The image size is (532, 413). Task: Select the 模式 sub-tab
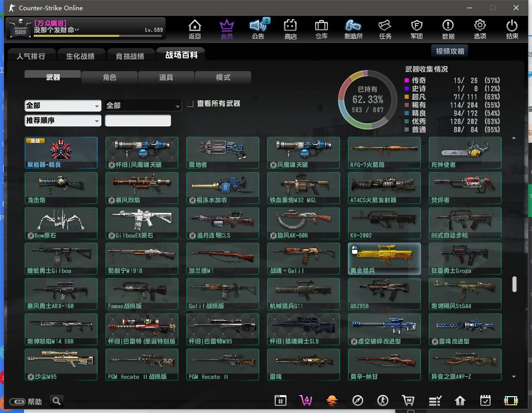[x=223, y=77]
